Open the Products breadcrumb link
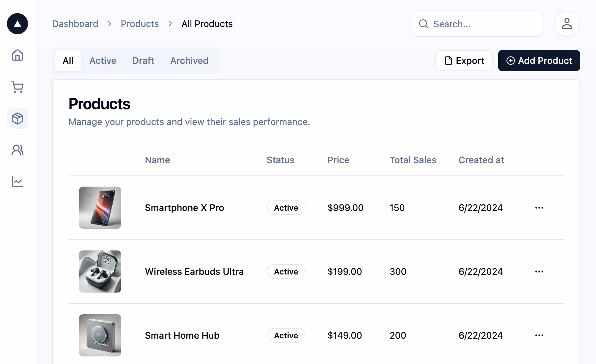 click(140, 24)
